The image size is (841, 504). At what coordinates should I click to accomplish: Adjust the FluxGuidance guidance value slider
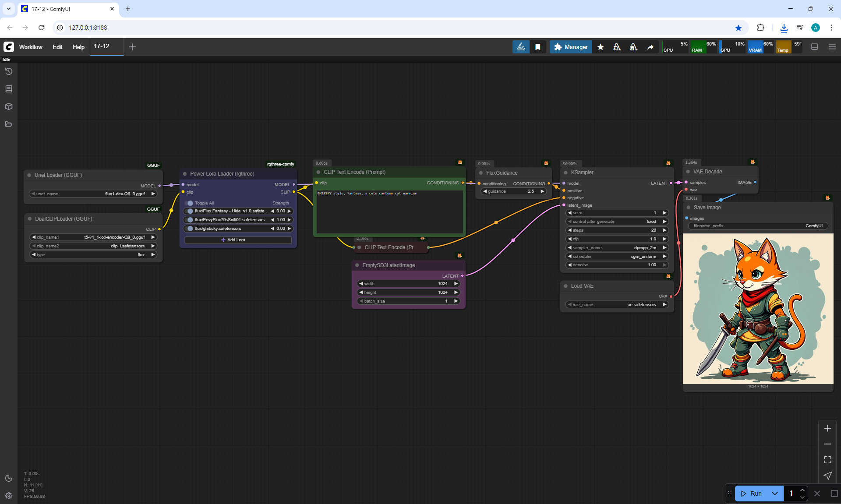click(513, 191)
